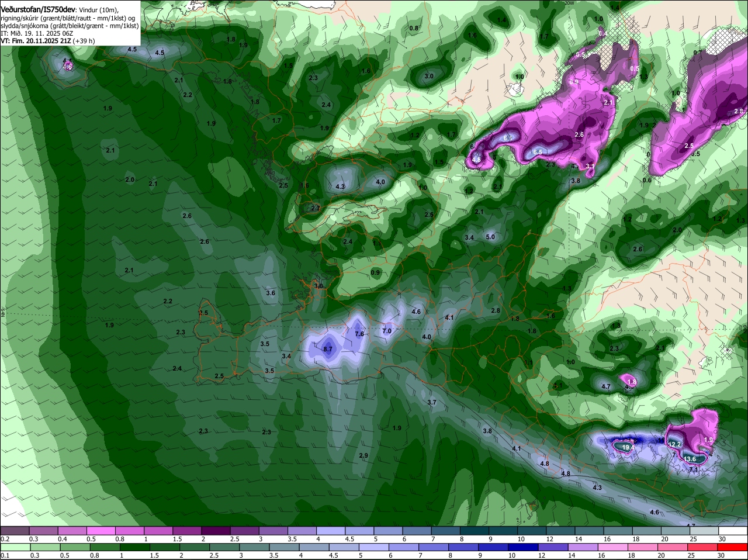Click the 2.7 value label

coord(316,208)
